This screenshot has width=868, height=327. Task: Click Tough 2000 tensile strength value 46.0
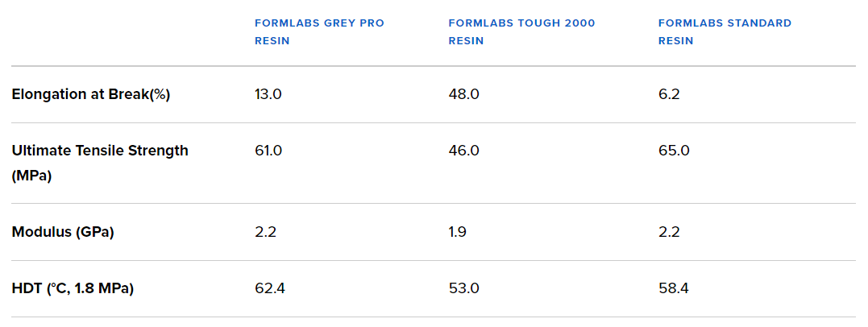tap(463, 151)
